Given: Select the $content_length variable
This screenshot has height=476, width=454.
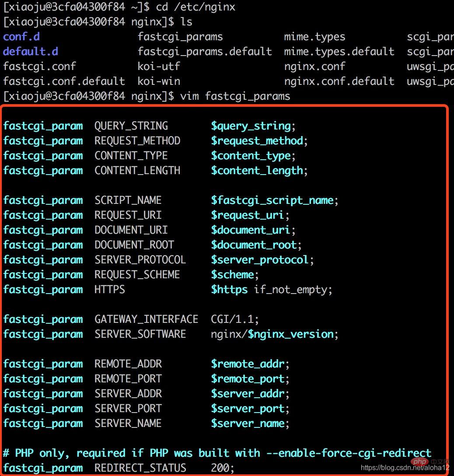Looking at the screenshot, I should tap(257, 171).
